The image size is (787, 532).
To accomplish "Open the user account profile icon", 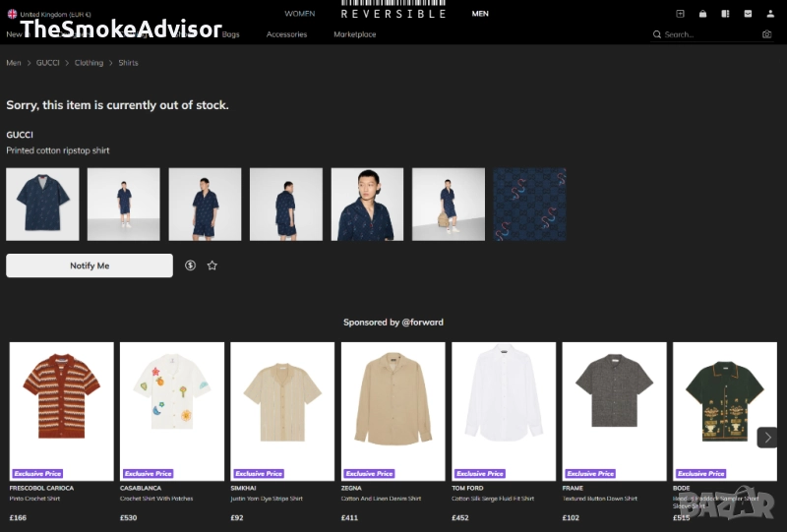I will pos(770,14).
